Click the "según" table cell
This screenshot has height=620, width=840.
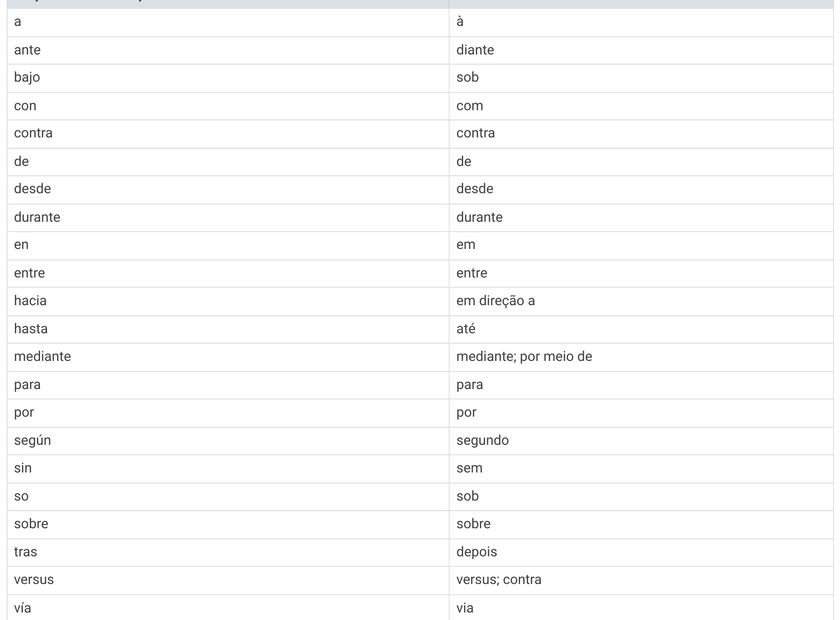pos(228,440)
